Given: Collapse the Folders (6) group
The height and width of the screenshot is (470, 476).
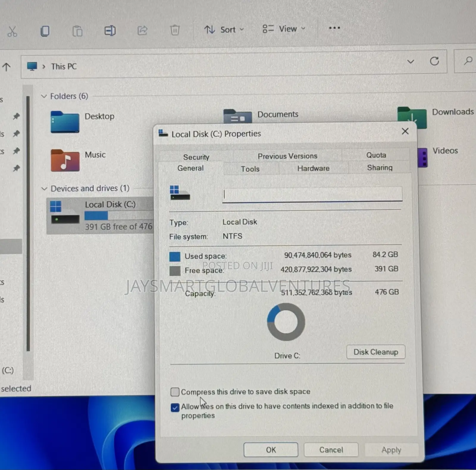Looking at the screenshot, I should tap(44, 96).
